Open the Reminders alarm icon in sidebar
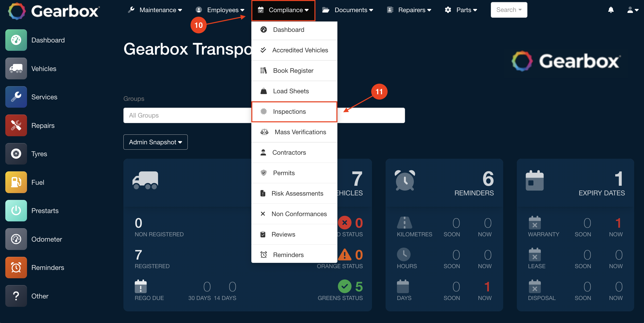Viewport: 644px width, 323px height. coord(16,267)
